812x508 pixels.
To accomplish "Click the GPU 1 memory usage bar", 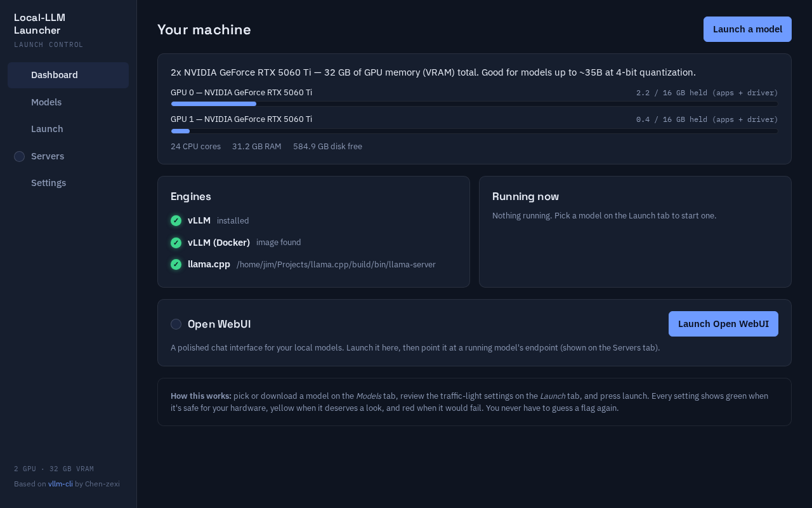I will (x=475, y=131).
